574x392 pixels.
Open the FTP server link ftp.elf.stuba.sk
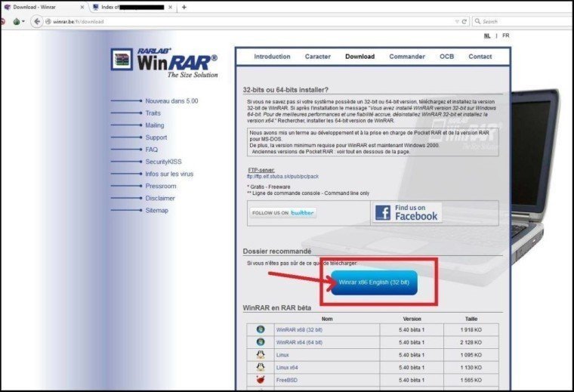click(x=282, y=177)
